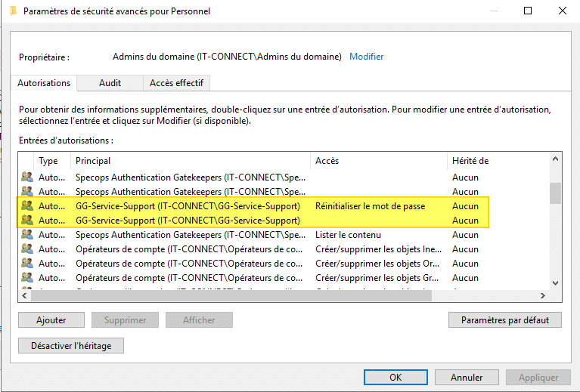Confirm with the OK button
The width and height of the screenshot is (580, 392).
395,377
